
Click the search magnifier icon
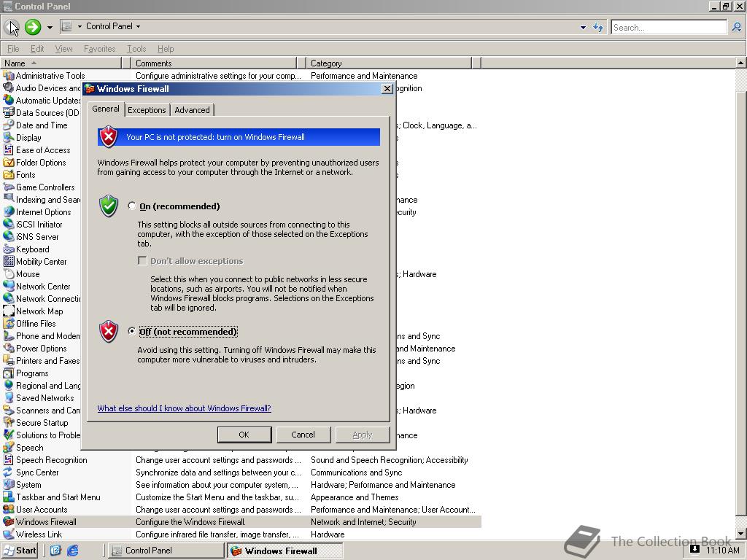737,27
